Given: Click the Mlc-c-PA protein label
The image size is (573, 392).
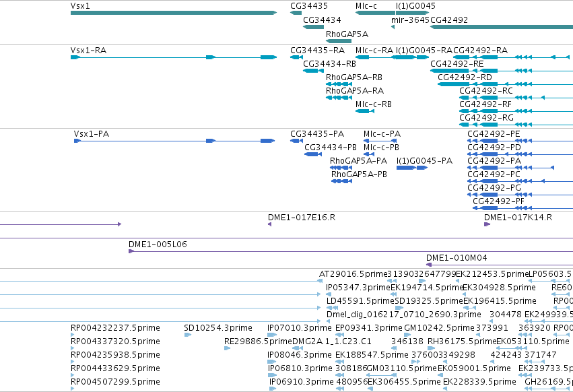Looking at the screenshot, I should tap(382, 134).
